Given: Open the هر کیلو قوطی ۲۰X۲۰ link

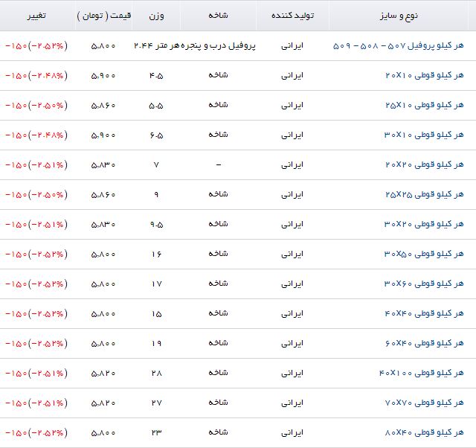Looking at the screenshot, I should click(x=425, y=164).
